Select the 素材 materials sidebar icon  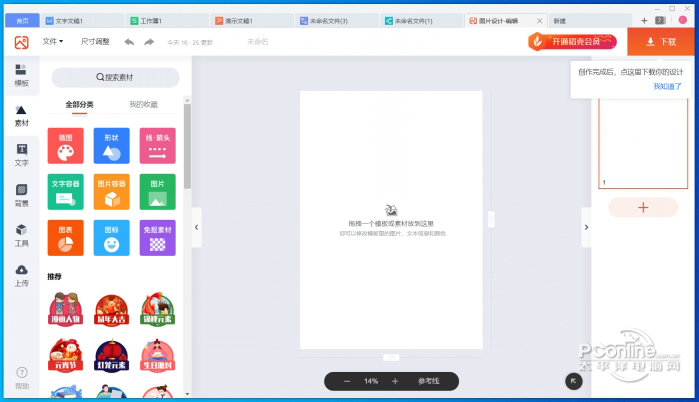pyautogui.click(x=21, y=116)
